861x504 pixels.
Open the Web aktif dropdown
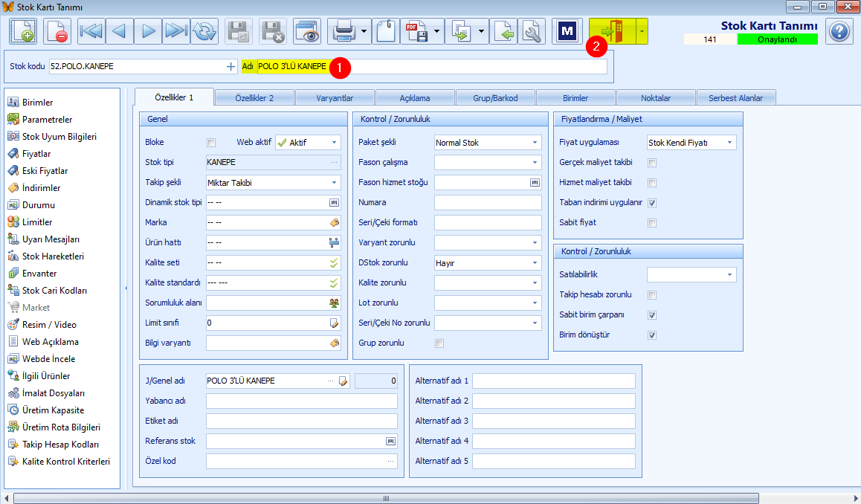coord(334,142)
